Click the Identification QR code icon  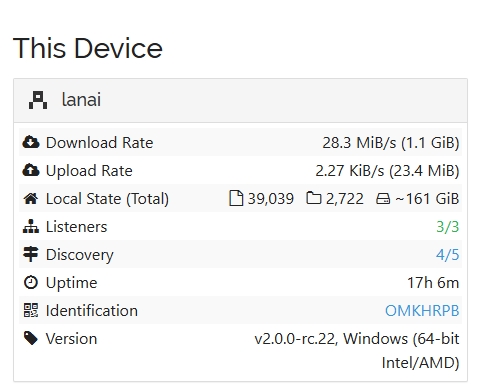(31, 310)
